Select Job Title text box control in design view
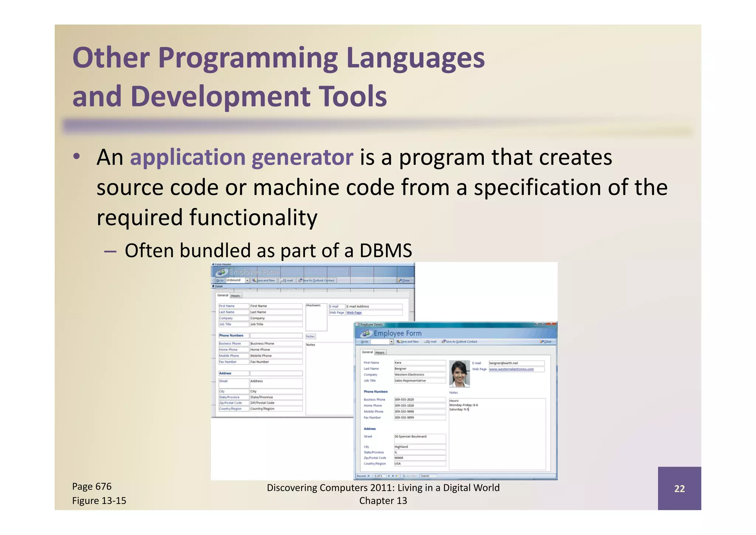Image resolution: width=756 pixels, height=535 pixels. point(276,324)
